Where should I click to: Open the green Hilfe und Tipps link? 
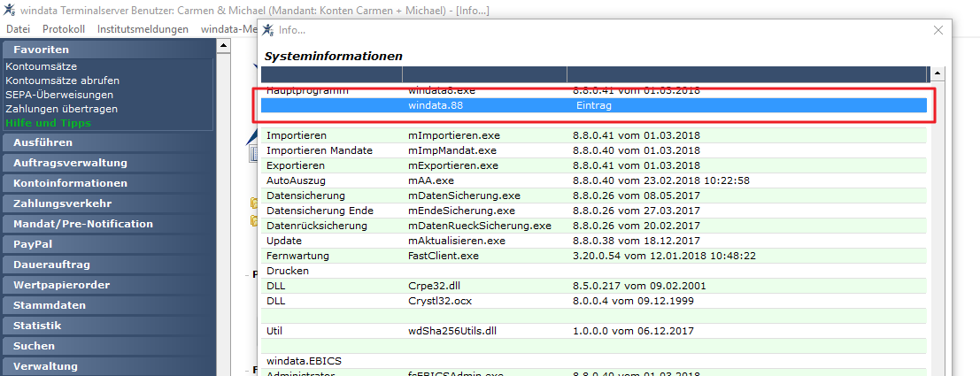48,123
